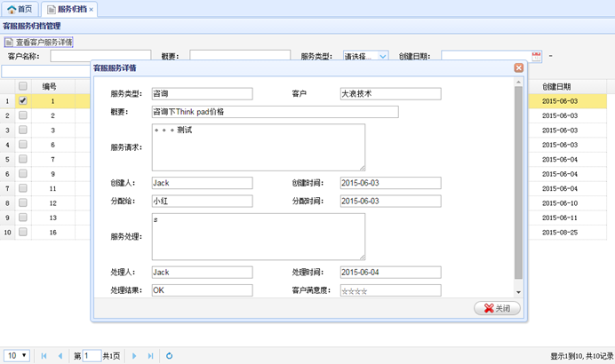Click the 处理人 field showing Jack
The image size is (615, 364).
(202, 273)
